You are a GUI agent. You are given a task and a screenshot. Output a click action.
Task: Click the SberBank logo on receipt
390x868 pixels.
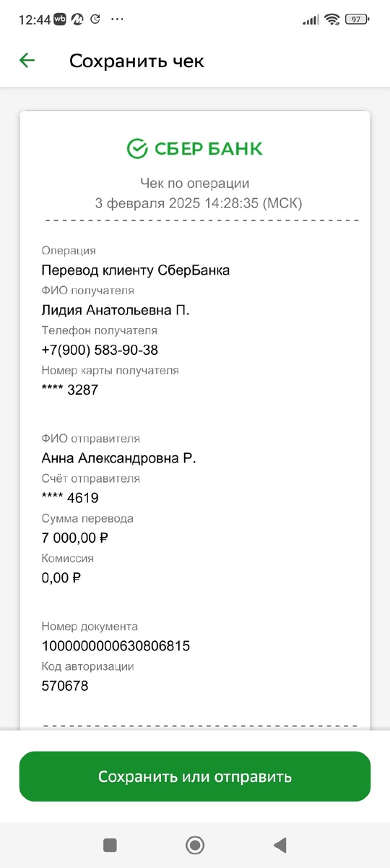point(195,149)
